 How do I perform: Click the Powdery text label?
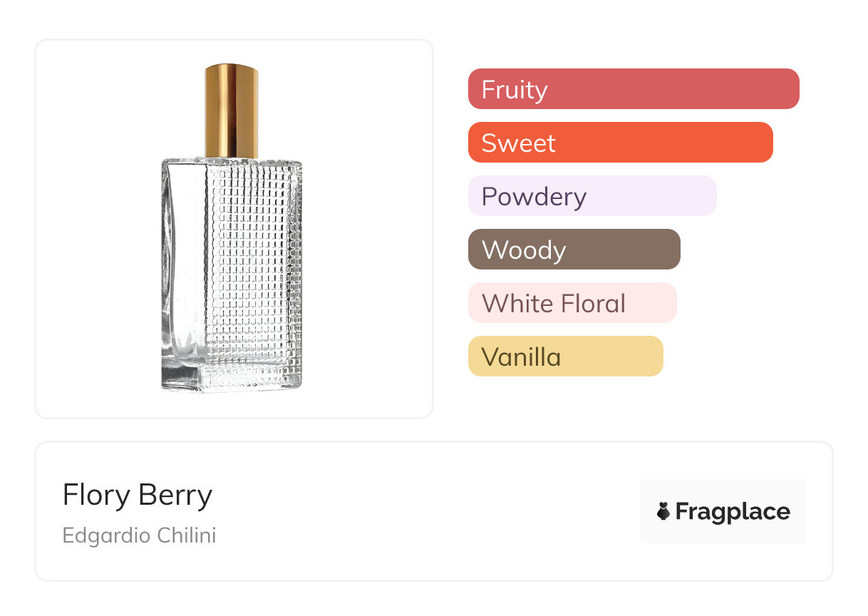coord(534,196)
